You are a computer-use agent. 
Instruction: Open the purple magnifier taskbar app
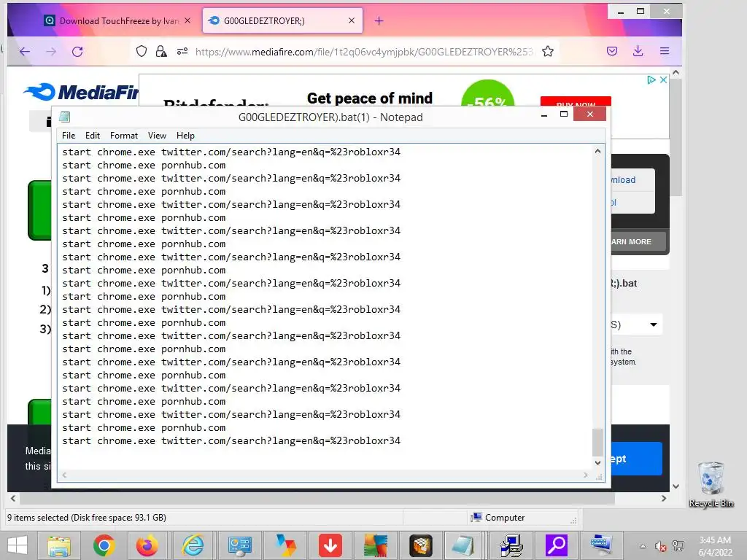click(x=556, y=545)
